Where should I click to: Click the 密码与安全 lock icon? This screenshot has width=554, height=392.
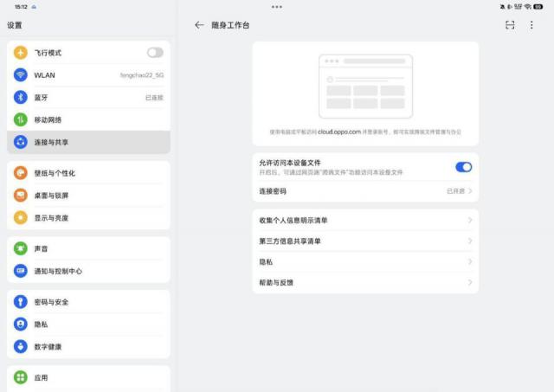[21, 302]
